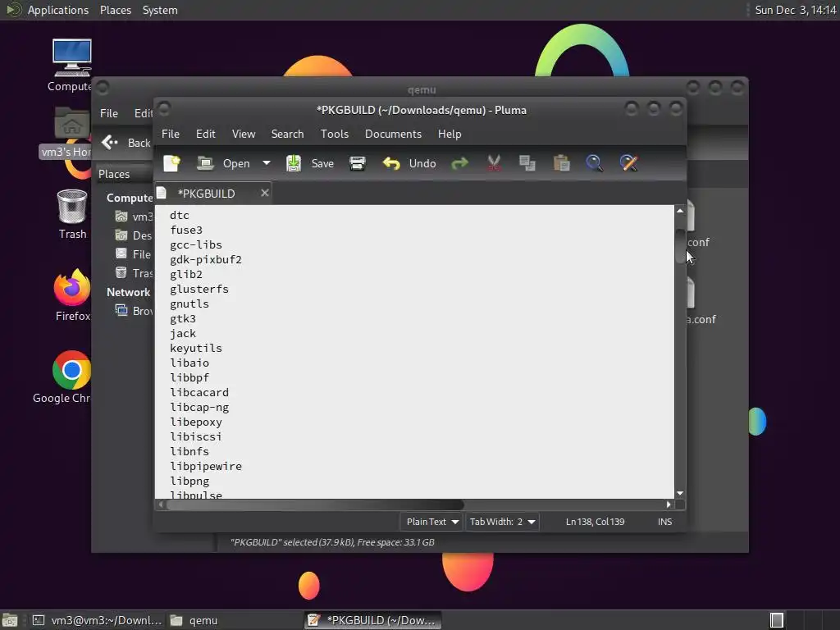Click the *PKGBUILD taskbar item
This screenshot has width=840, height=630.
pyautogui.click(x=373, y=620)
